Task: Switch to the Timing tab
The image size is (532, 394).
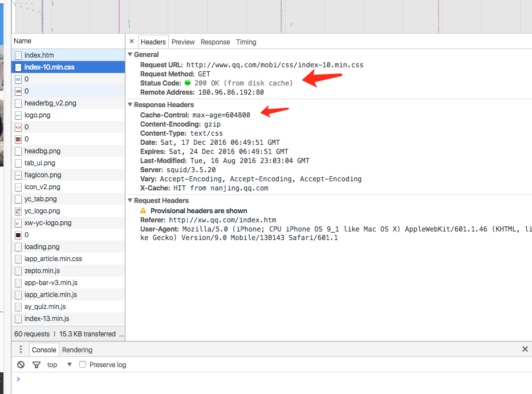Action: [x=246, y=42]
